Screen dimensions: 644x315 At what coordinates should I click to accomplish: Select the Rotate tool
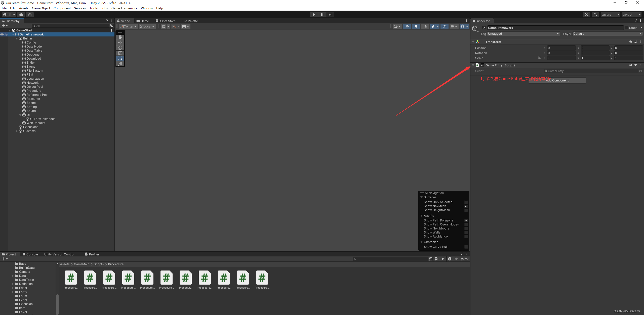(x=120, y=48)
